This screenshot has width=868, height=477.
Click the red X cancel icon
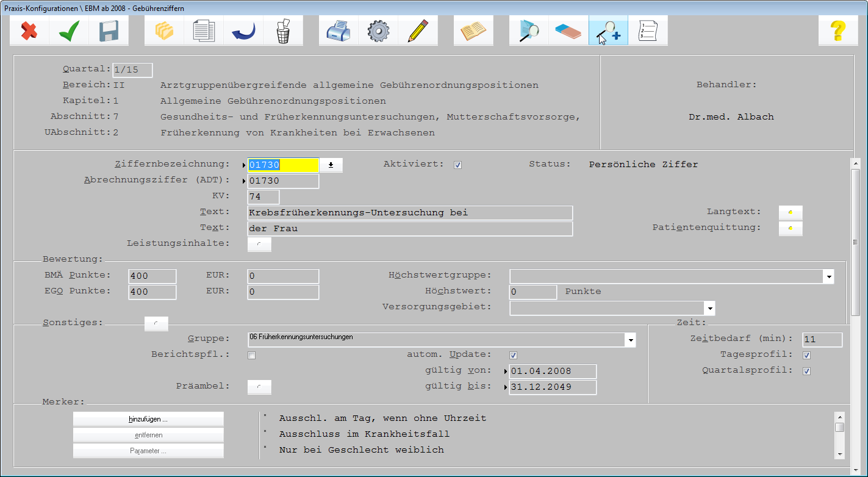[x=29, y=30]
